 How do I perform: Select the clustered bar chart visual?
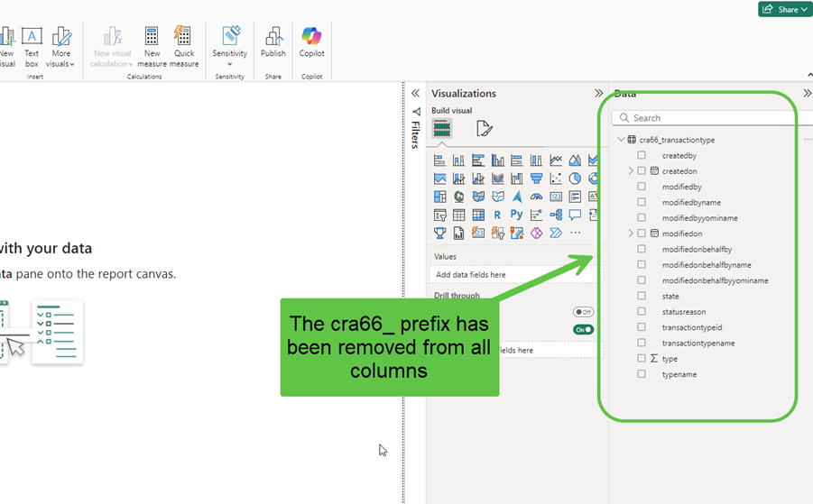click(x=478, y=160)
